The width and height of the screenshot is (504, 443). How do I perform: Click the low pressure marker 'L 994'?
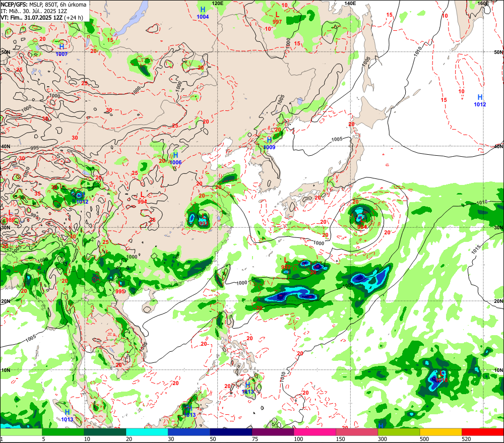pyautogui.click(x=142, y=198)
